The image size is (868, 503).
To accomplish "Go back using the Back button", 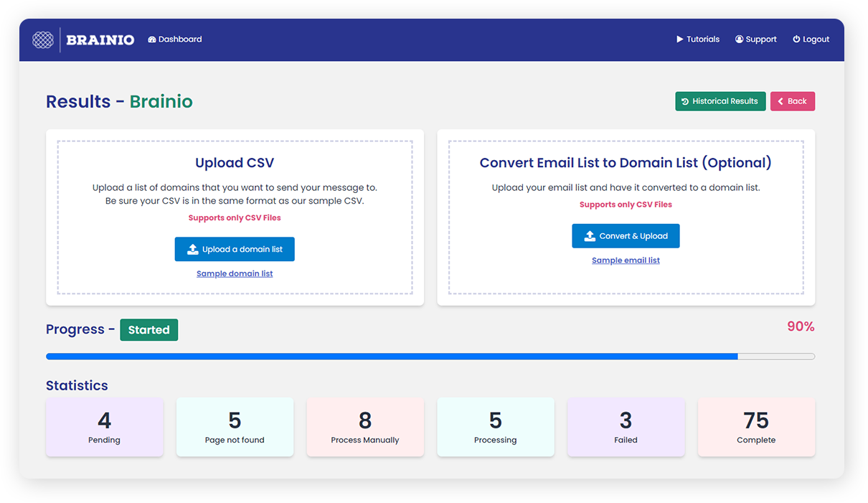I will 793,101.
